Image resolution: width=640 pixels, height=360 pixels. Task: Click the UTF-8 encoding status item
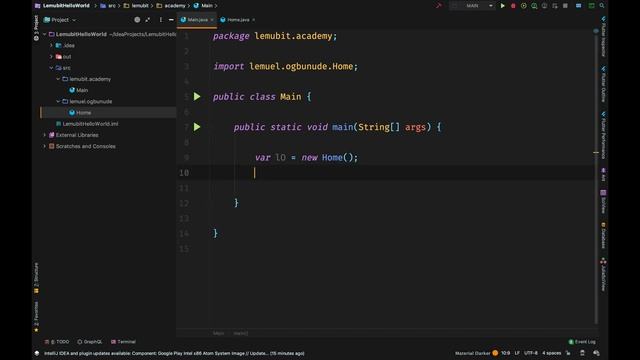(531, 353)
